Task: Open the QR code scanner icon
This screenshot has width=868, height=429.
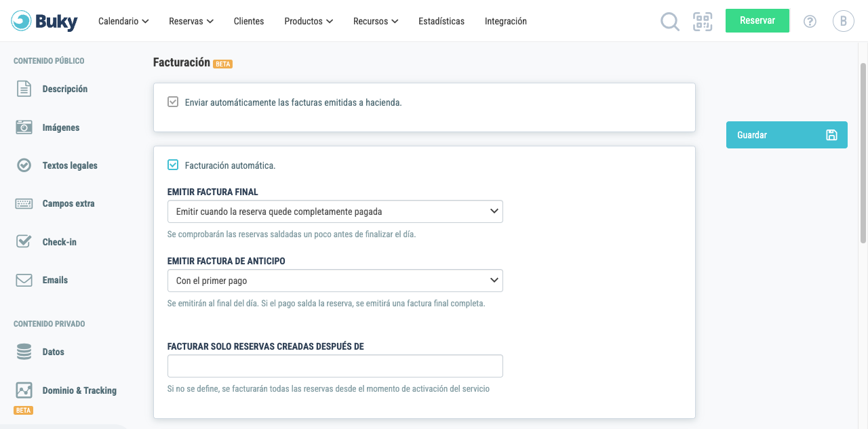Action: [703, 21]
